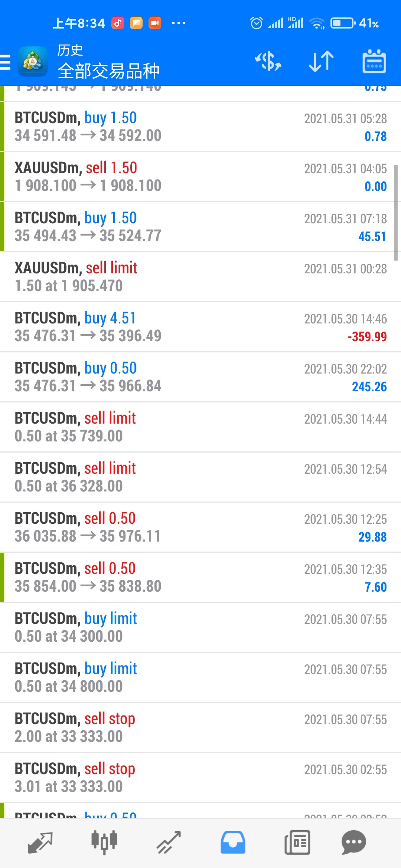Image resolution: width=401 pixels, height=868 pixels.
Task: Expand XAUUSDm sell 1.50 trade entry
Action: [x=200, y=177]
